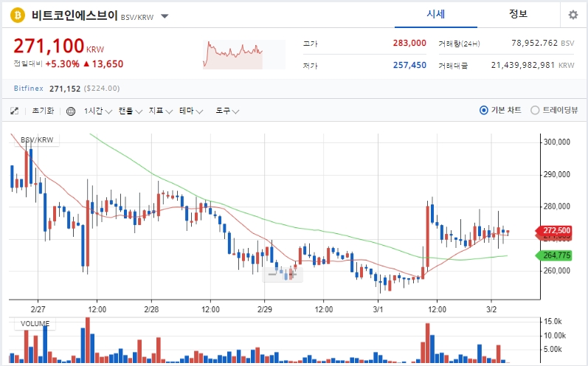
Task: Expand chart to fullscreen icon
Action: coord(14,111)
